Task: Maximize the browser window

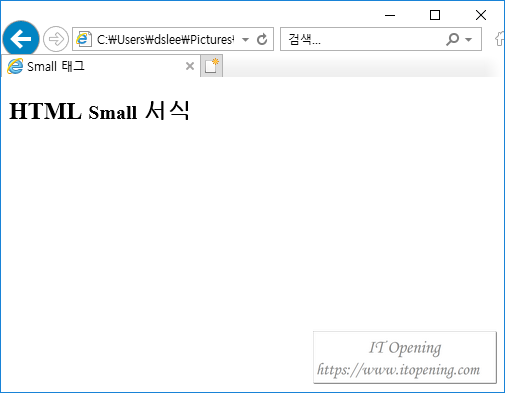Action: click(x=435, y=15)
